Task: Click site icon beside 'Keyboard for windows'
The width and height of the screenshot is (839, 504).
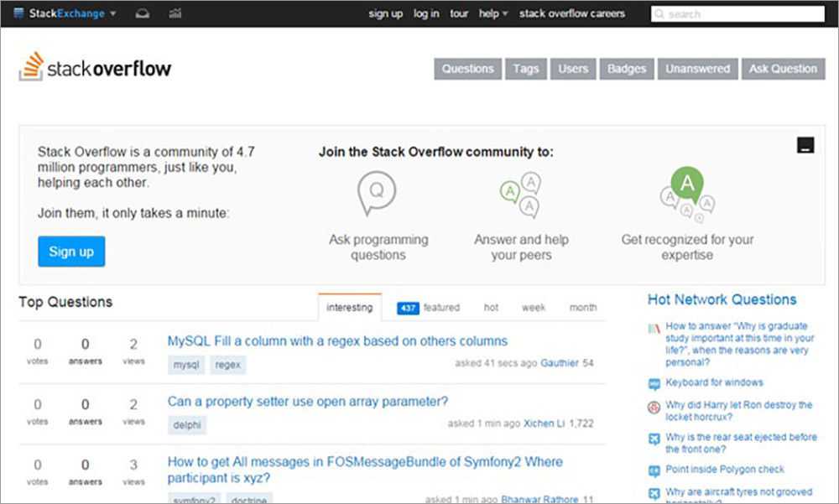Action: click(x=654, y=383)
